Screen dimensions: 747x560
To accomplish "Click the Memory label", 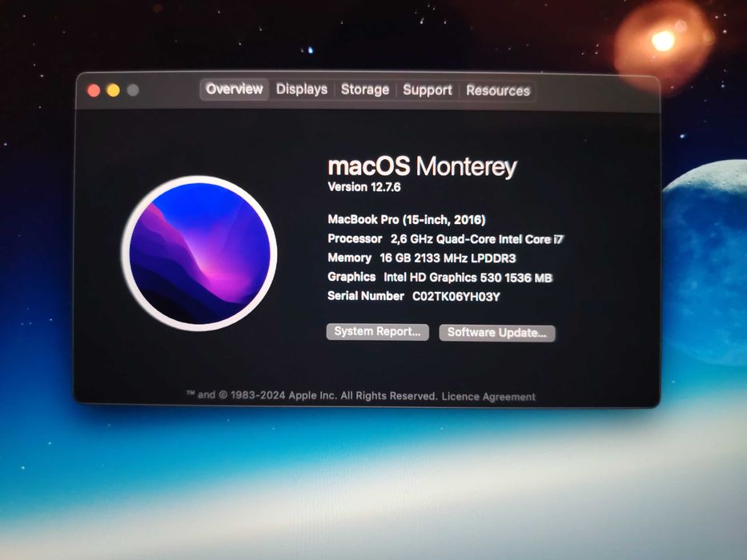I will click(349, 258).
